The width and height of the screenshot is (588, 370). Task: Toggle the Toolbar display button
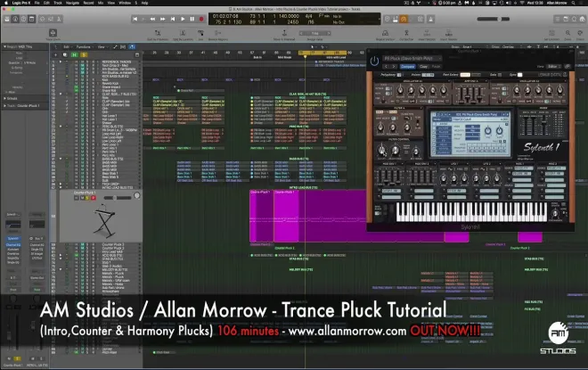pyautogui.click(x=31, y=19)
